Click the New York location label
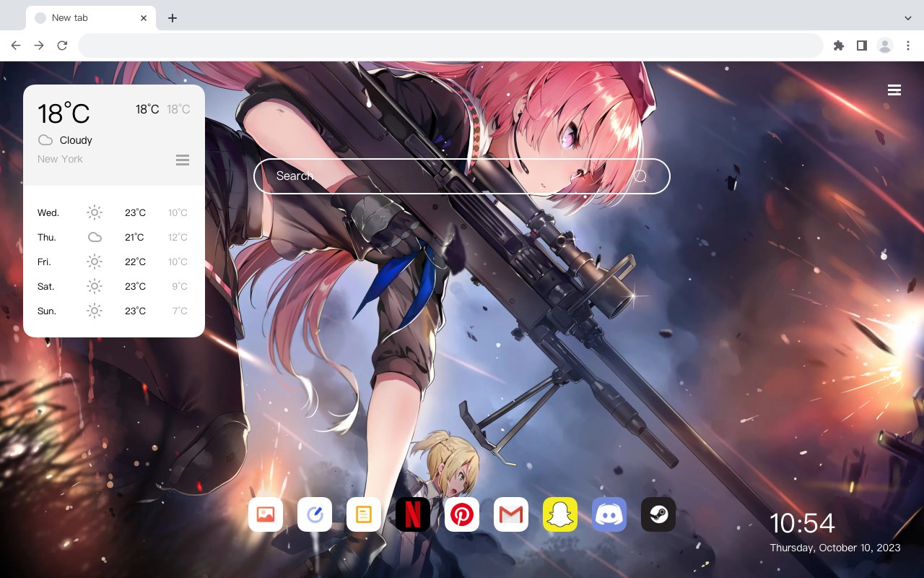 pyautogui.click(x=60, y=159)
